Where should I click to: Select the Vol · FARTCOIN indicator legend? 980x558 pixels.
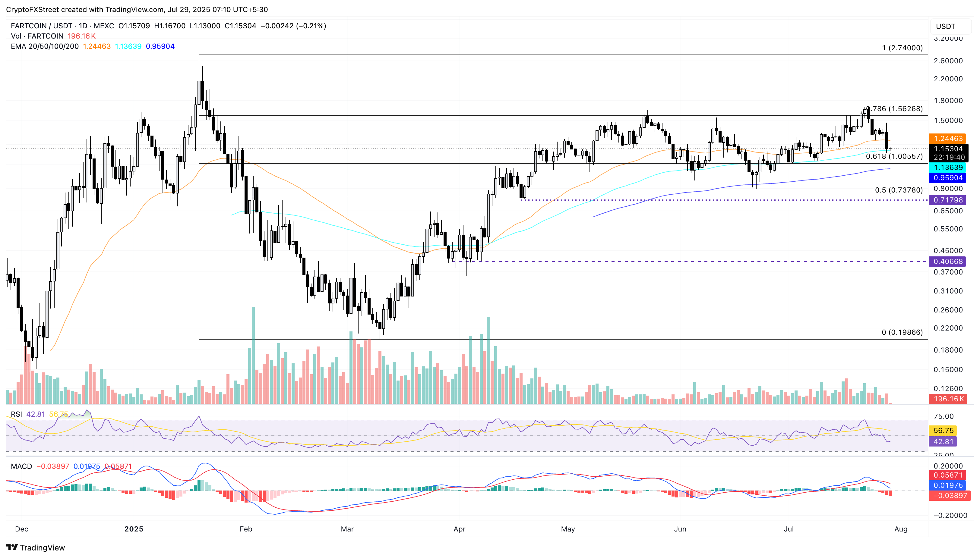37,36
